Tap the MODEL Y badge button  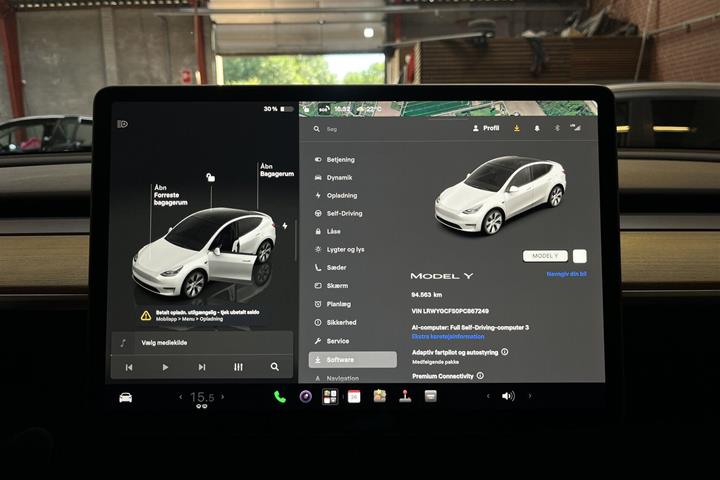(545, 256)
